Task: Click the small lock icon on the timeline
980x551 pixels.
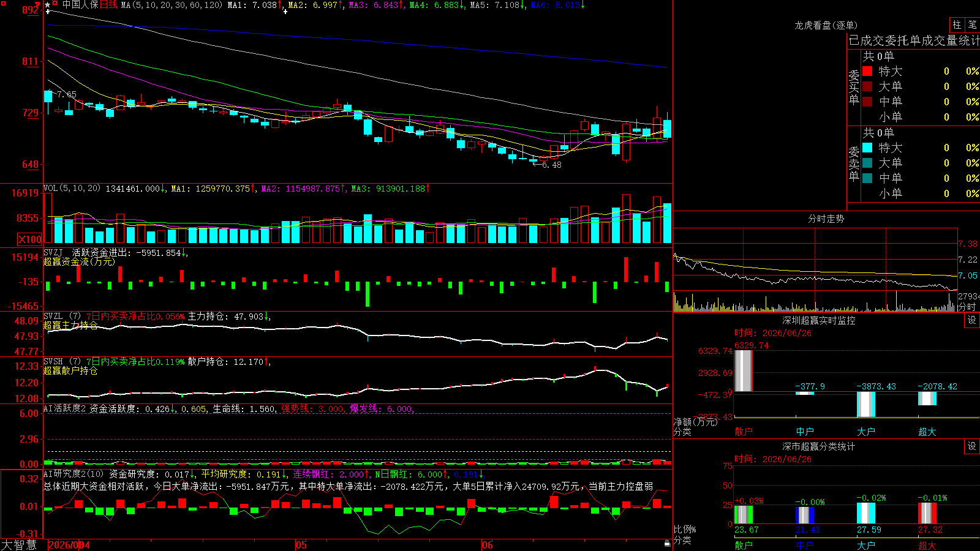Action: click(667, 543)
